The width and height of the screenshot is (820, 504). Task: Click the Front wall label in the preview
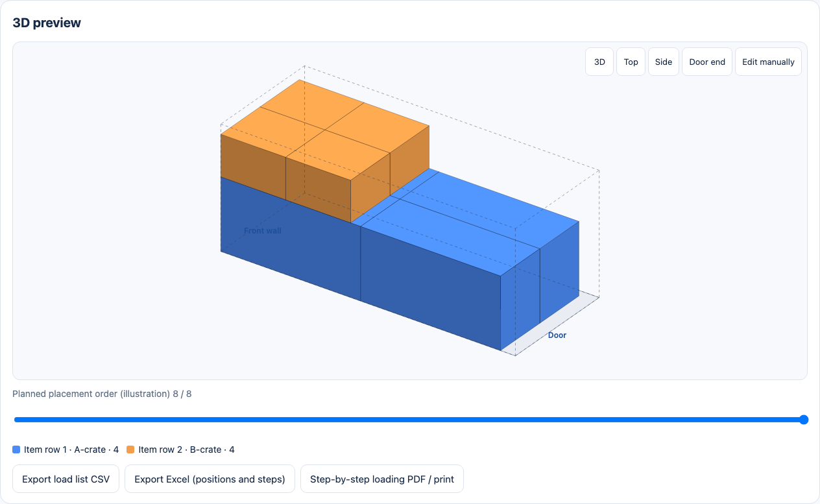click(263, 230)
